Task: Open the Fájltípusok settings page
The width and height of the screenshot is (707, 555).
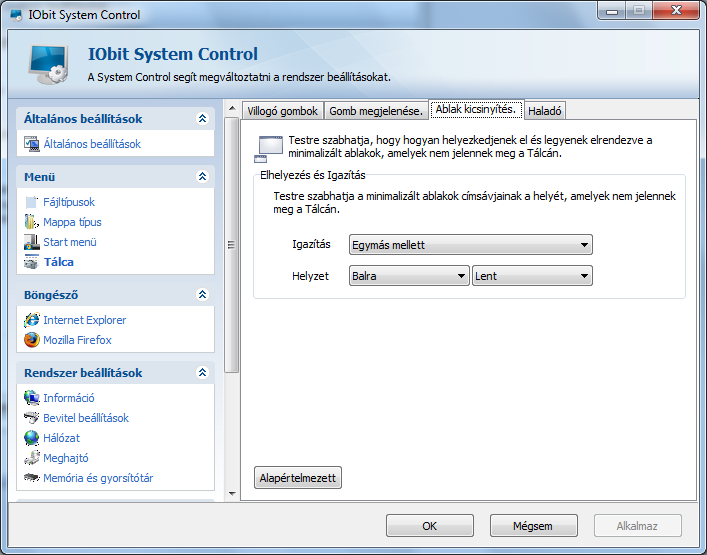Action: pos(69,202)
